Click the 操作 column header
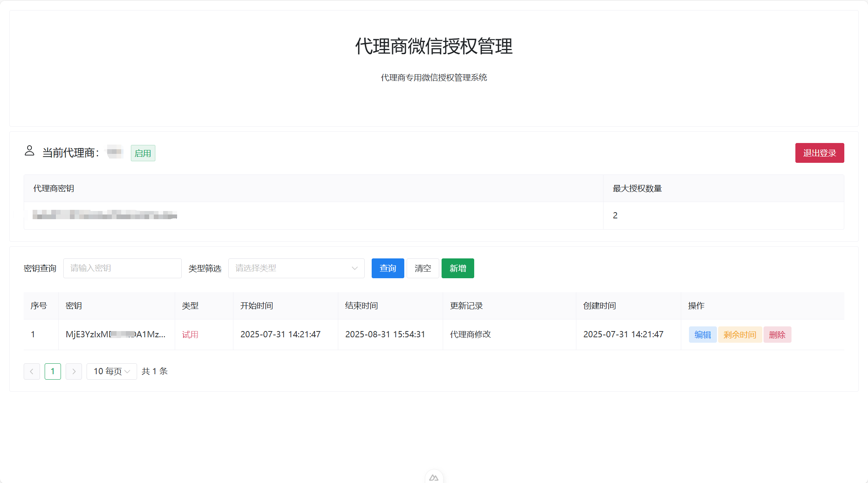 696,306
